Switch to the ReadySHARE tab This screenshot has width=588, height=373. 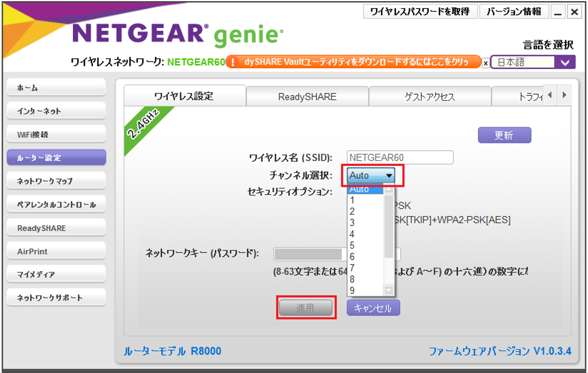coord(308,97)
